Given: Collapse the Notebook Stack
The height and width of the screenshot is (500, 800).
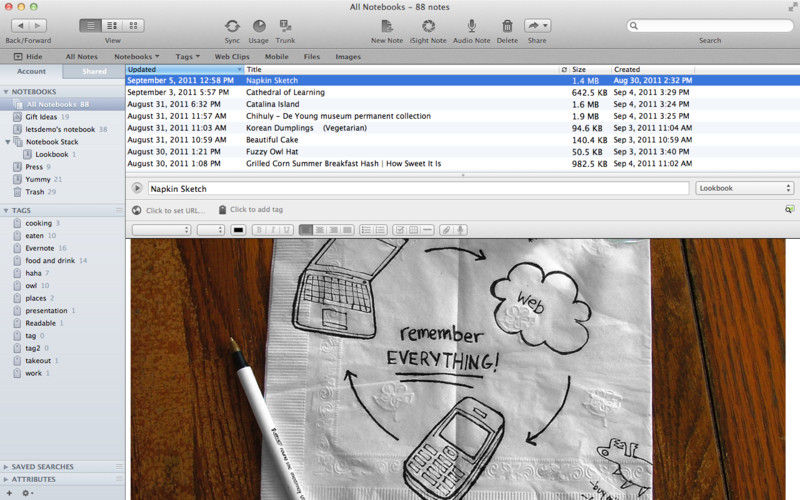Looking at the screenshot, I should (x=8, y=142).
